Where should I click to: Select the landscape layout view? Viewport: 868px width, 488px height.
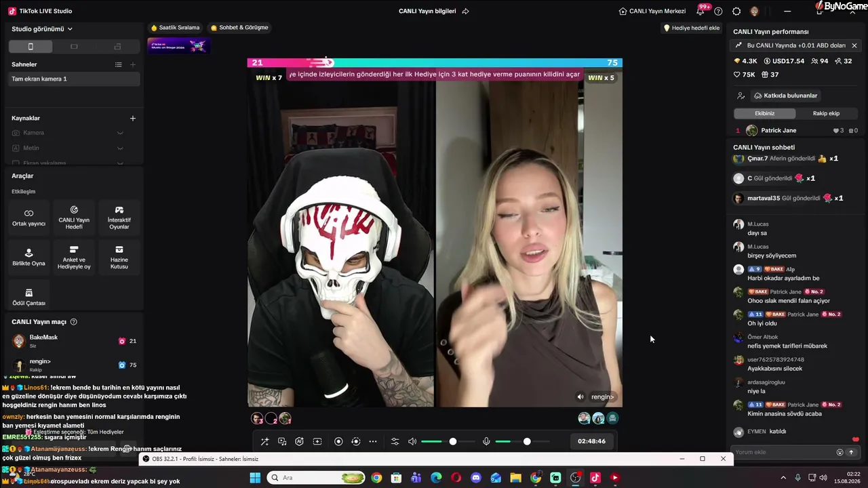coord(74,47)
